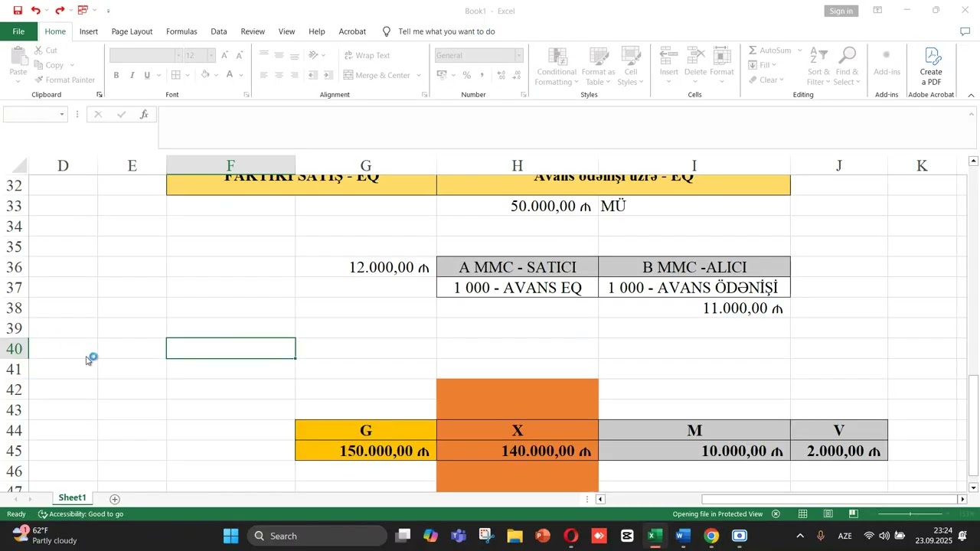The image size is (980, 551).
Task: Open Word from the taskbar
Action: (683, 536)
